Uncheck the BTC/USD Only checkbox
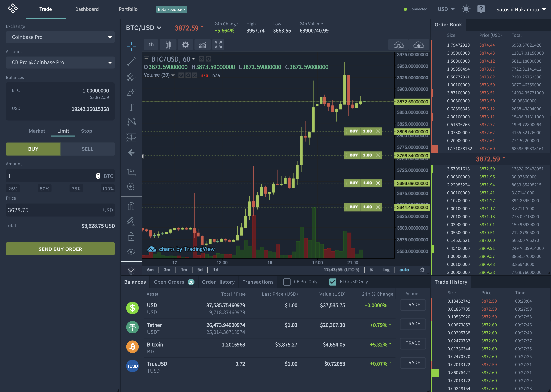The height and width of the screenshot is (392, 551). point(333,282)
